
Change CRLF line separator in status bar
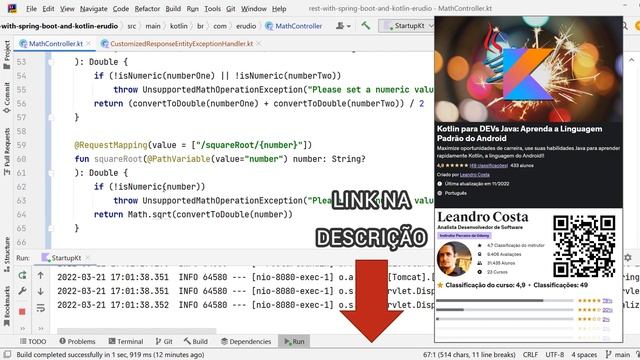point(530,355)
